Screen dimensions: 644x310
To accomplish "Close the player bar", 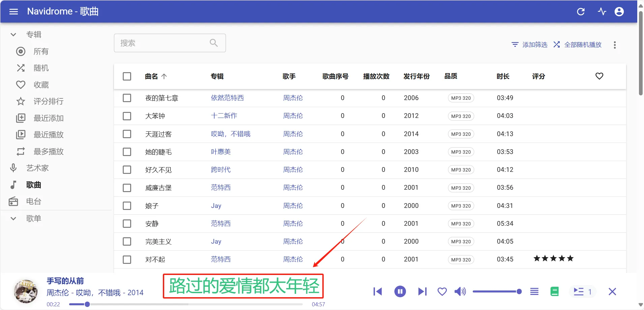I will [x=612, y=291].
